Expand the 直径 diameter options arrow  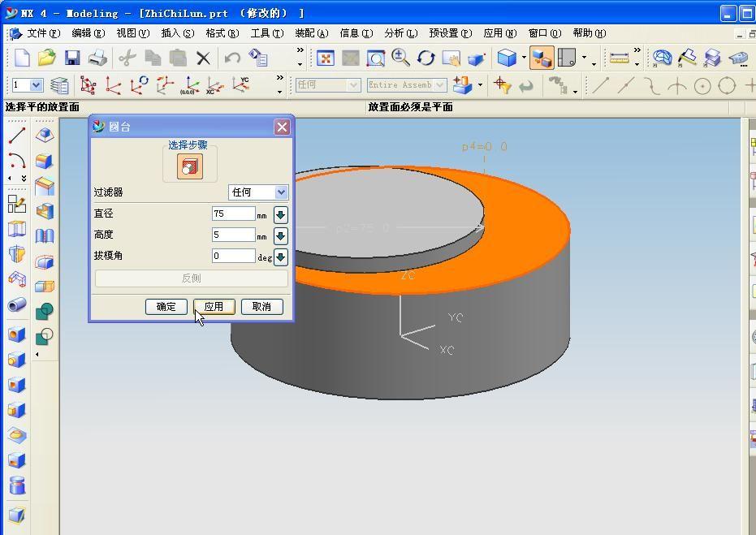pyautogui.click(x=280, y=214)
